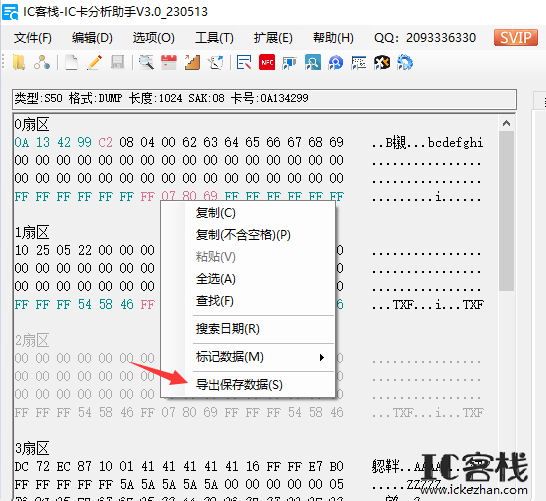Open file with the folder icon
The height and width of the screenshot is (501, 546).
(19, 63)
